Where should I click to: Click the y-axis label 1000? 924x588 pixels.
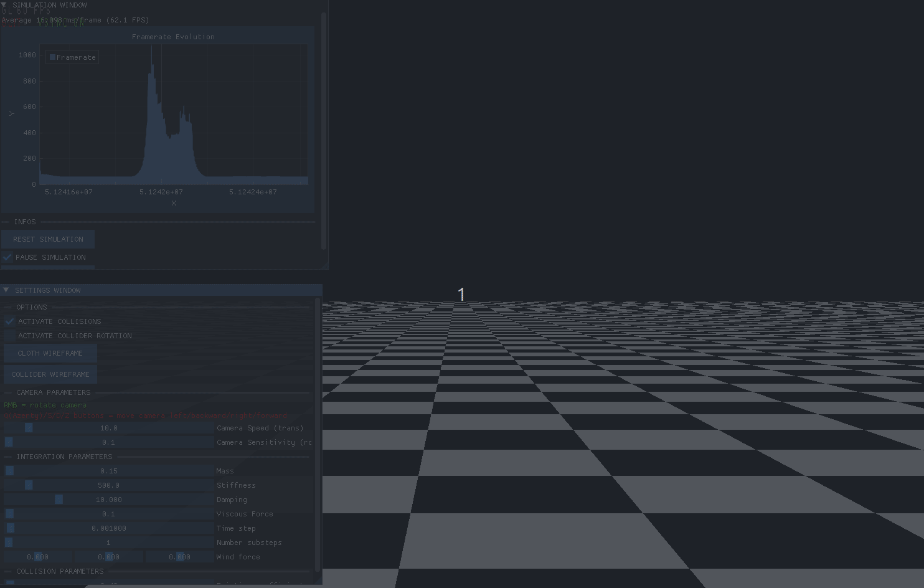coord(27,55)
